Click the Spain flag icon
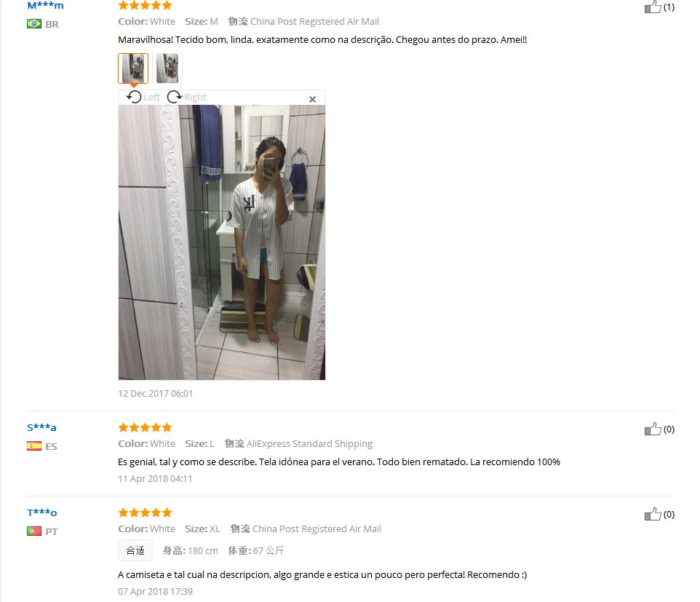700x602 pixels. pyautogui.click(x=34, y=446)
